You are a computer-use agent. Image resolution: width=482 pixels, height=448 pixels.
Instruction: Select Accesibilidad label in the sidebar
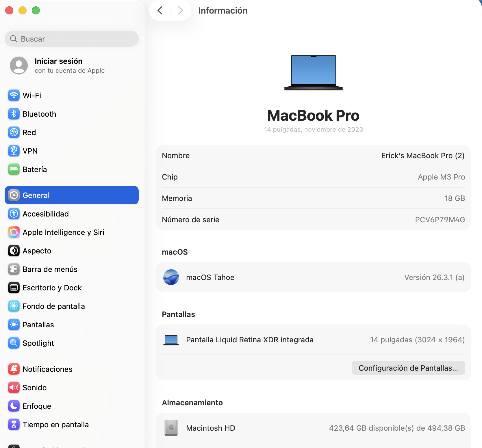[46, 214]
